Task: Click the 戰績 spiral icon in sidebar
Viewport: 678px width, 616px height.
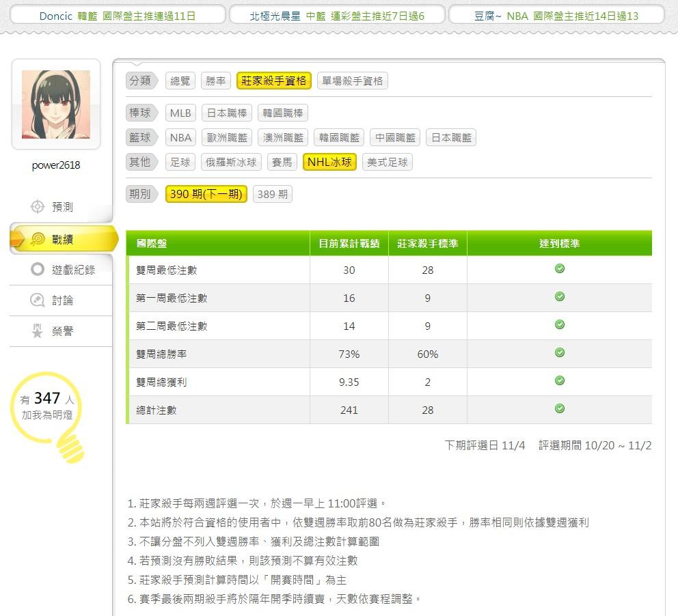Action: tap(38, 239)
